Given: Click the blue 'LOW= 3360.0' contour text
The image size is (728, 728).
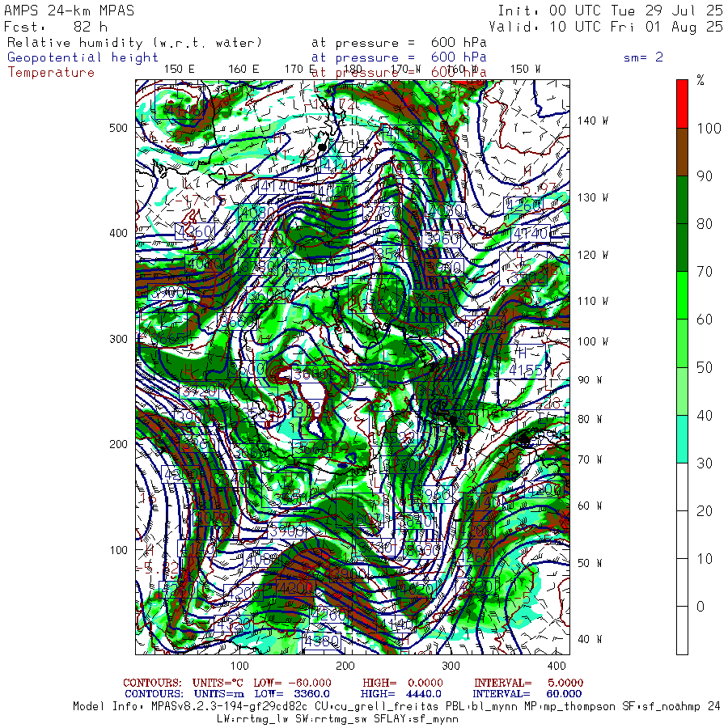Looking at the screenshot, I should (293, 694).
